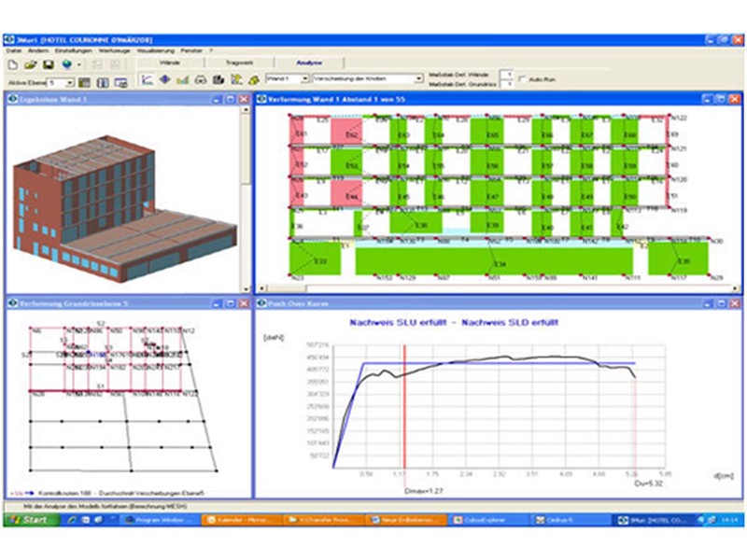Save the project with the floppy disk icon

(48, 65)
